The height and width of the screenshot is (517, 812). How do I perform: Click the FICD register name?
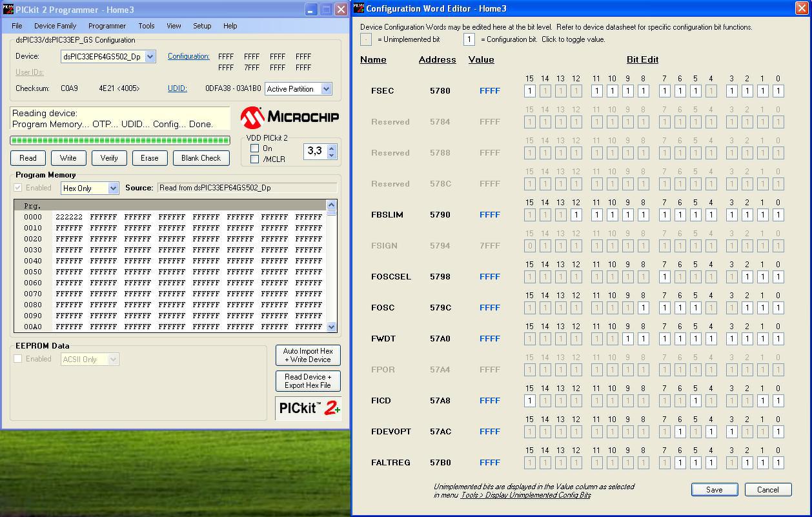(x=381, y=401)
